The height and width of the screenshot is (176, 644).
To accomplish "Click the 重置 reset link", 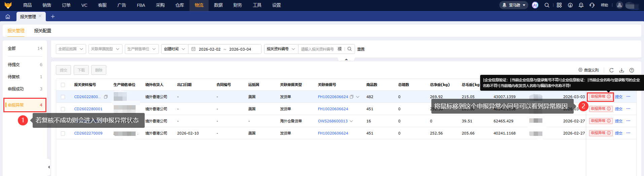I will [361, 49].
